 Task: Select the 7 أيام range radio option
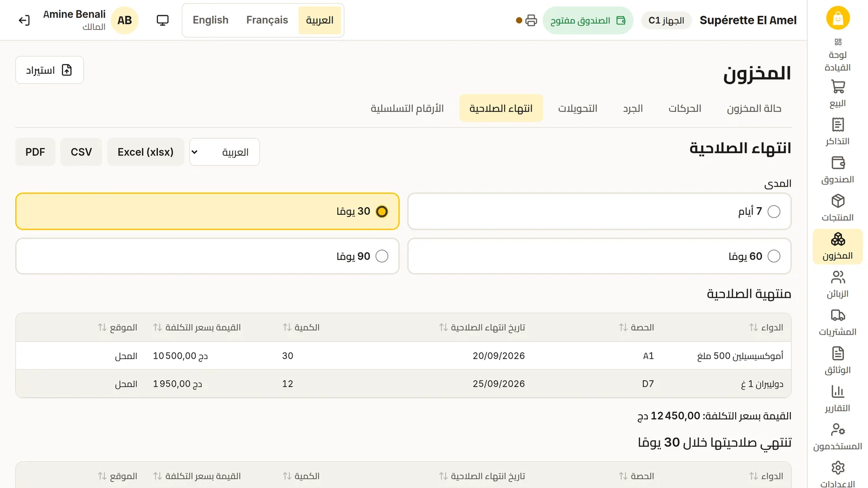click(x=599, y=211)
